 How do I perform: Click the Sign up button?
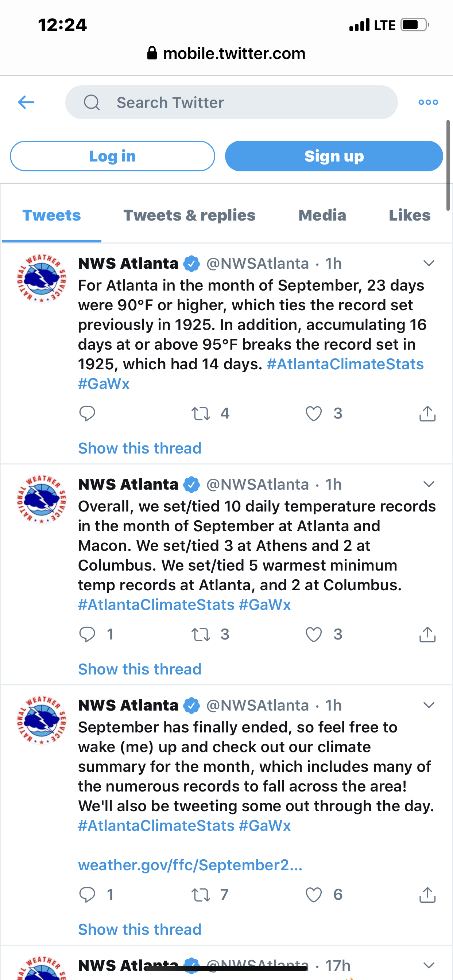point(334,156)
